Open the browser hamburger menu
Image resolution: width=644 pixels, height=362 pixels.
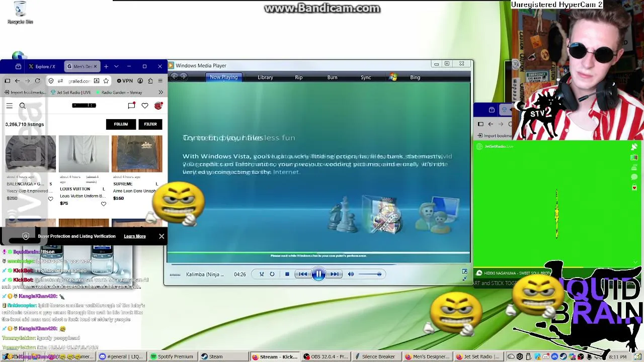tap(160, 80)
